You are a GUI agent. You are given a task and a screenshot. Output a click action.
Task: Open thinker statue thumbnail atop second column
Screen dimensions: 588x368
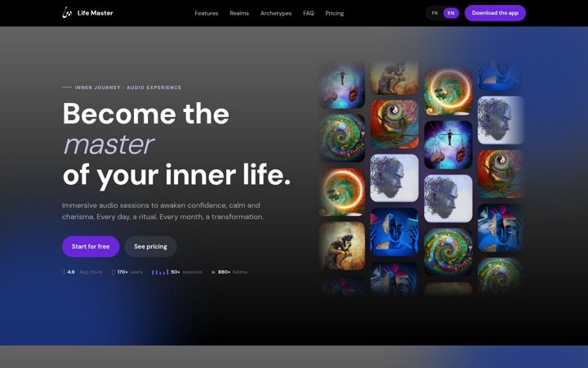[x=394, y=78]
